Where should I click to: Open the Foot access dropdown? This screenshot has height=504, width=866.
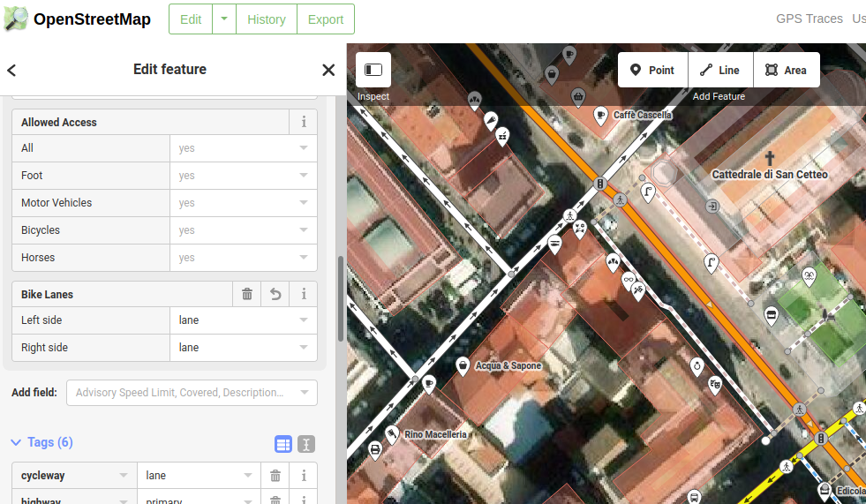tap(303, 175)
